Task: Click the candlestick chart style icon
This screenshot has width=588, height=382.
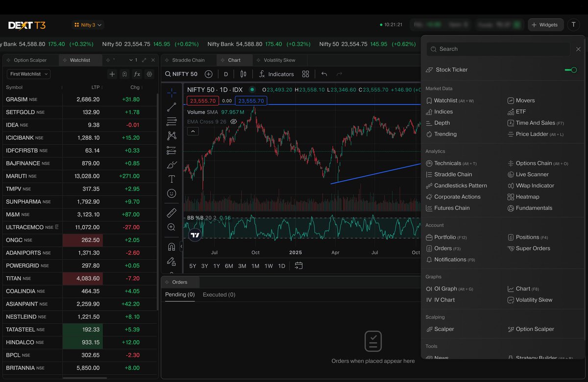Action: [243, 74]
